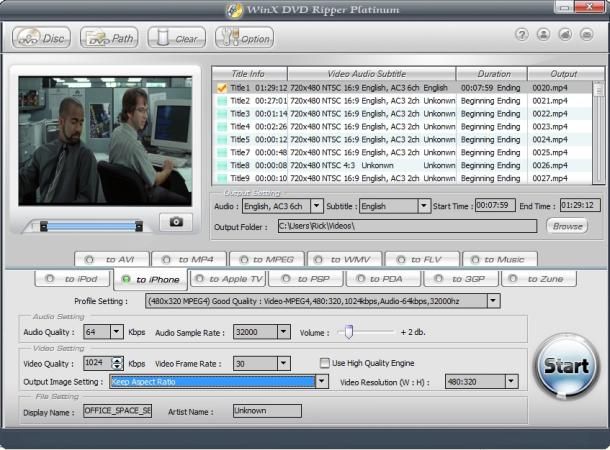This screenshot has height=450, width=610.
Task: Open the DVD Path source button
Action: point(109,38)
